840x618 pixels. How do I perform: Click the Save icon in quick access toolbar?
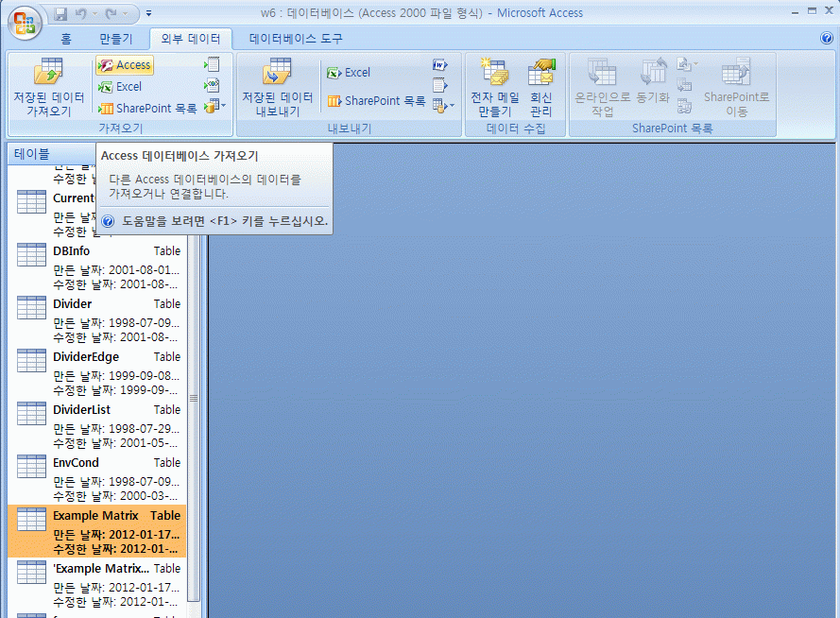(61, 14)
